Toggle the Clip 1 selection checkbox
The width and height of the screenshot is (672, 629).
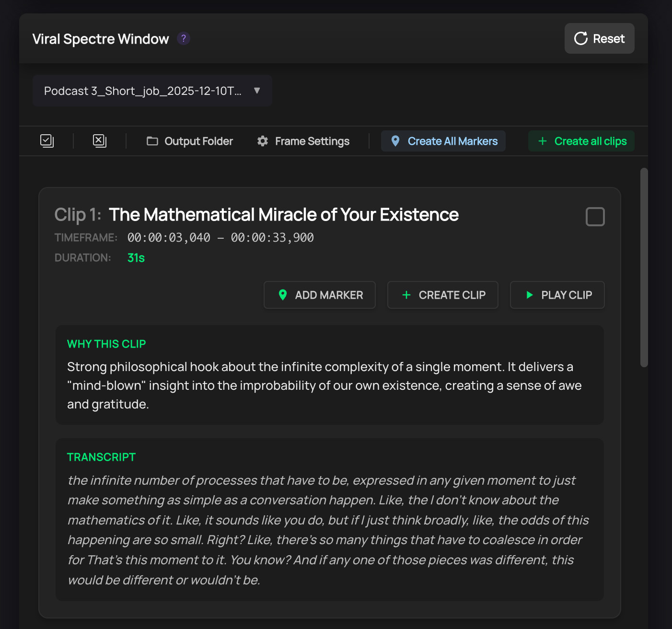point(595,217)
